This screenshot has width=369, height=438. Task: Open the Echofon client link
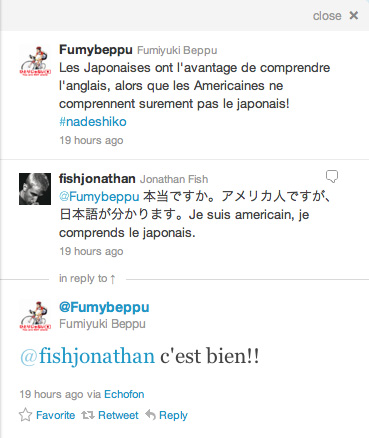click(x=124, y=394)
